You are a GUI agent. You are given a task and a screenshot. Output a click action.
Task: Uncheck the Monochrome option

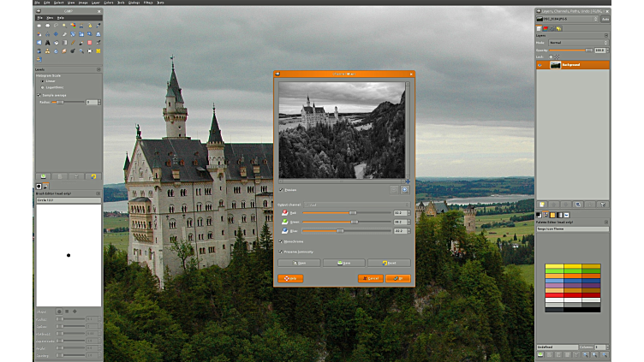[x=281, y=242]
